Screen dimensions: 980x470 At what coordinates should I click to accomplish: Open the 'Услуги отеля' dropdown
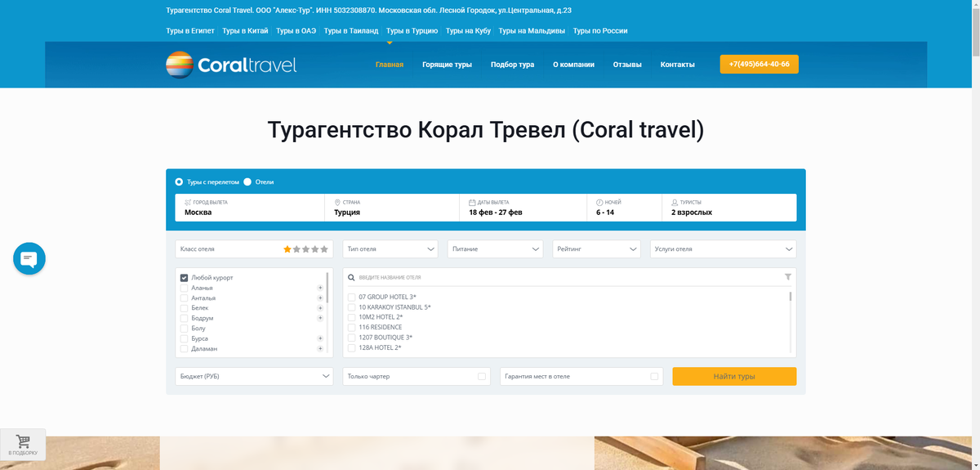click(723, 249)
